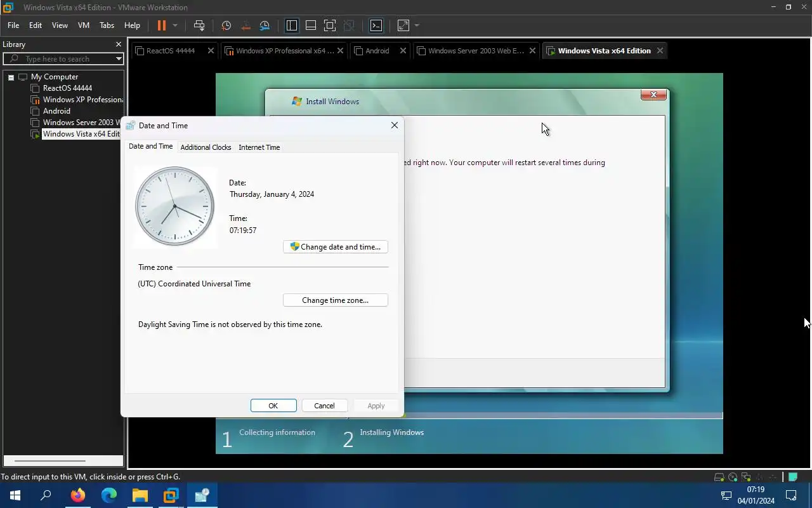Click the hard disk status bar icon
The image size is (812, 508).
point(719,477)
